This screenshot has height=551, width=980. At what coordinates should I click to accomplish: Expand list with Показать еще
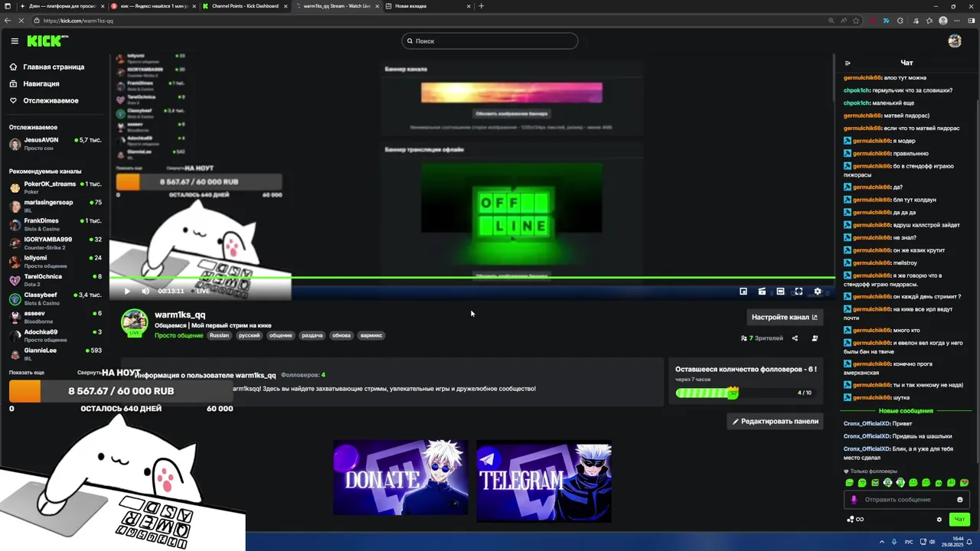27,373
